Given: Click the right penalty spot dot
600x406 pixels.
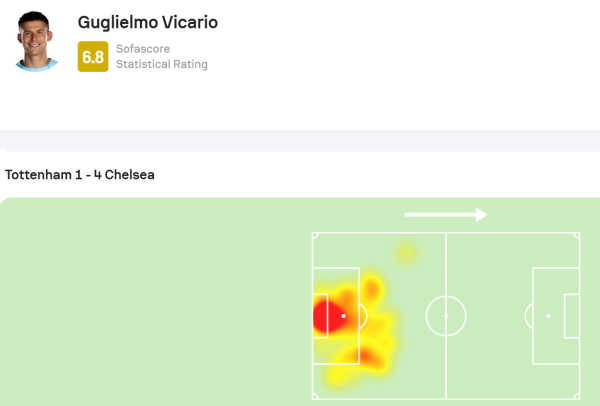Looking at the screenshot, I should tap(548, 316).
